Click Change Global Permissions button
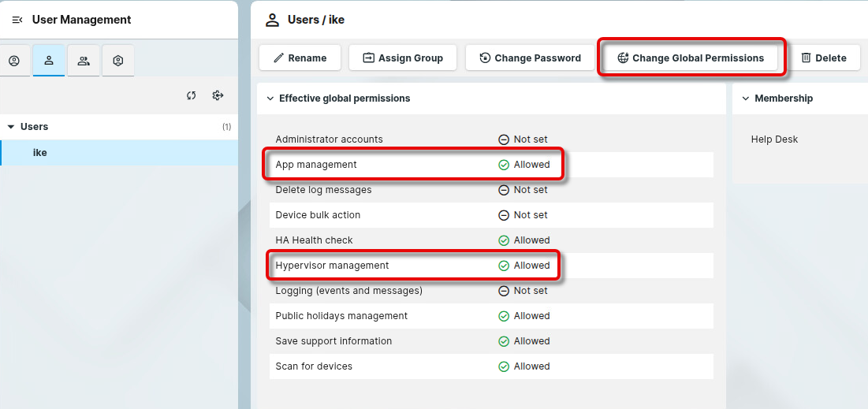This screenshot has width=868, height=409. [x=691, y=58]
